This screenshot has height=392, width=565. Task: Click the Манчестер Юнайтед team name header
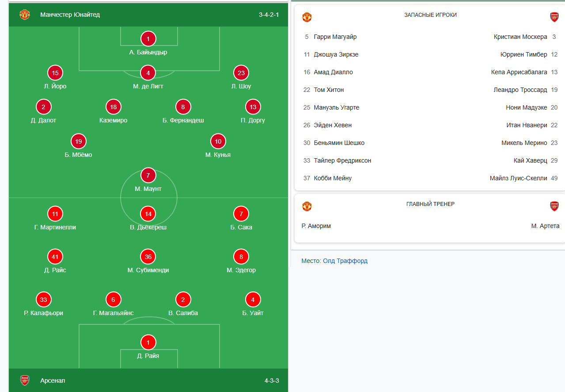click(x=70, y=15)
